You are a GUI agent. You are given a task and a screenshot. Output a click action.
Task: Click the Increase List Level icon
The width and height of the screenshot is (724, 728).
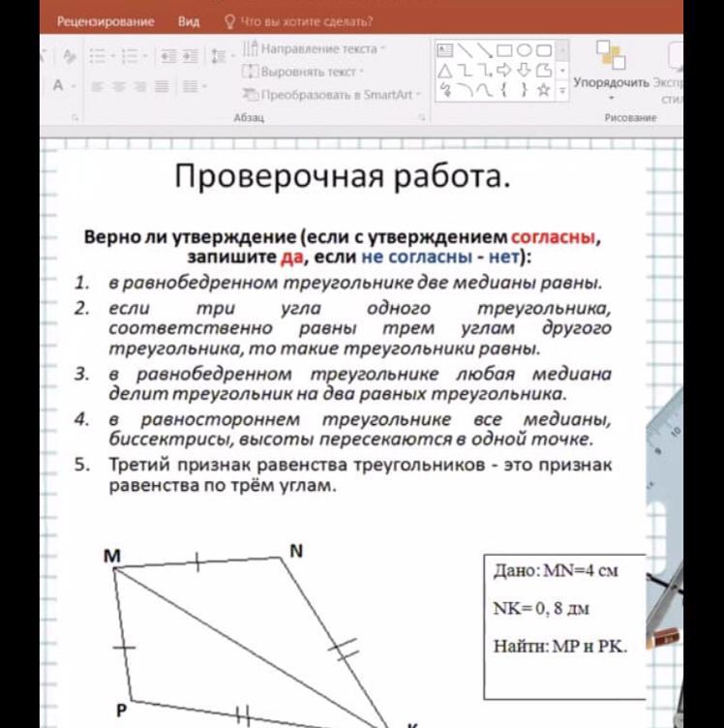pos(191,56)
